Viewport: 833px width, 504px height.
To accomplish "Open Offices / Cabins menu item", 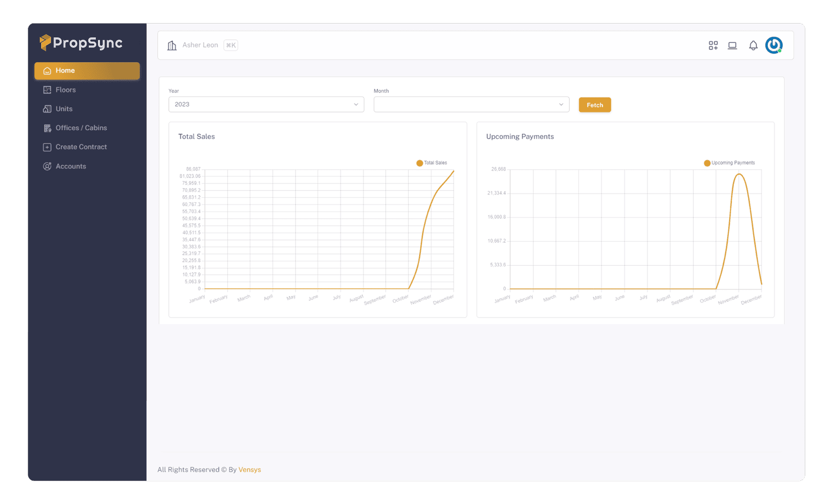I will (x=87, y=128).
